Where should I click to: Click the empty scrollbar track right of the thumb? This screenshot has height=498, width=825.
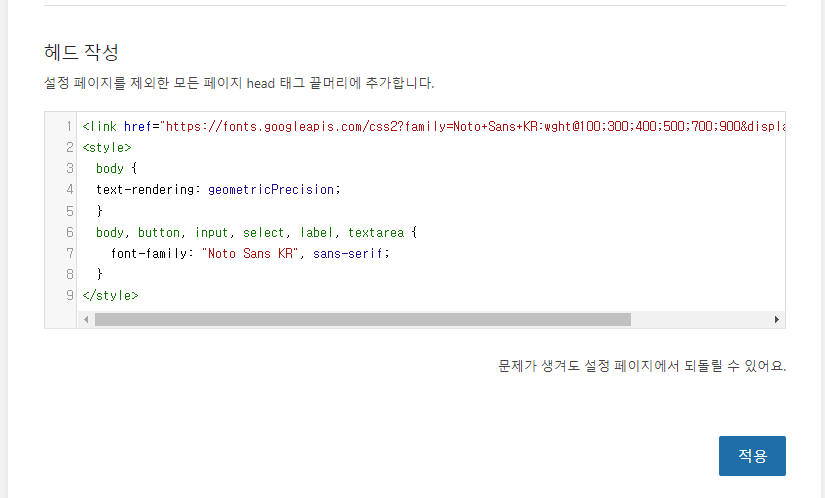[x=700, y=319]
